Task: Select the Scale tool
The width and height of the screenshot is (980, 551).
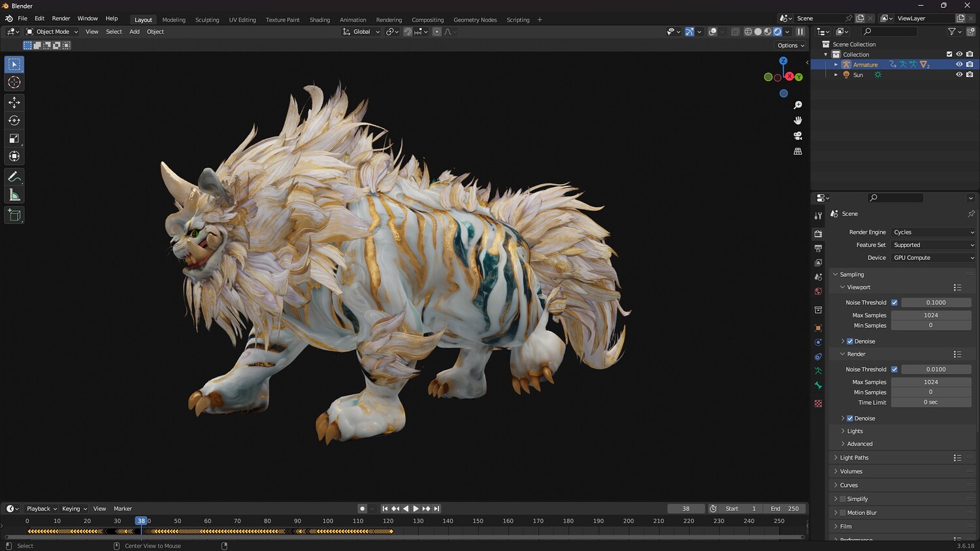Action: tap(14, 138)
